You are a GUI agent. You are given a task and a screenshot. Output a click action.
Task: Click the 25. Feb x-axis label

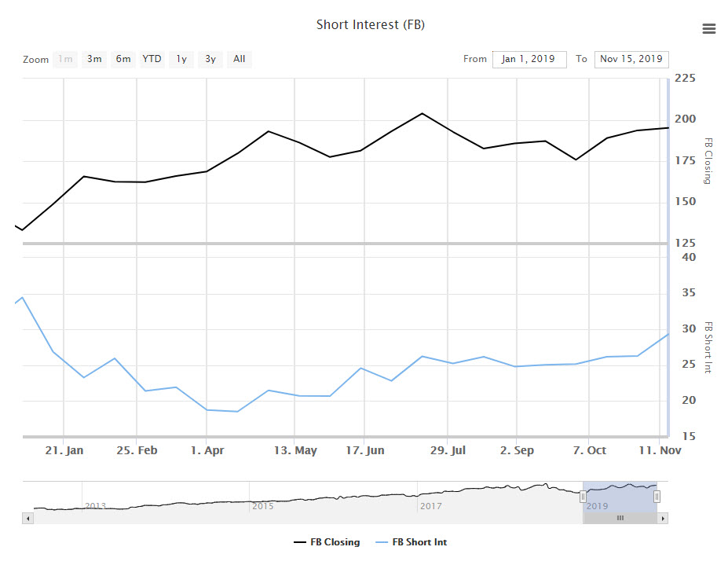(x=137, y=450)
